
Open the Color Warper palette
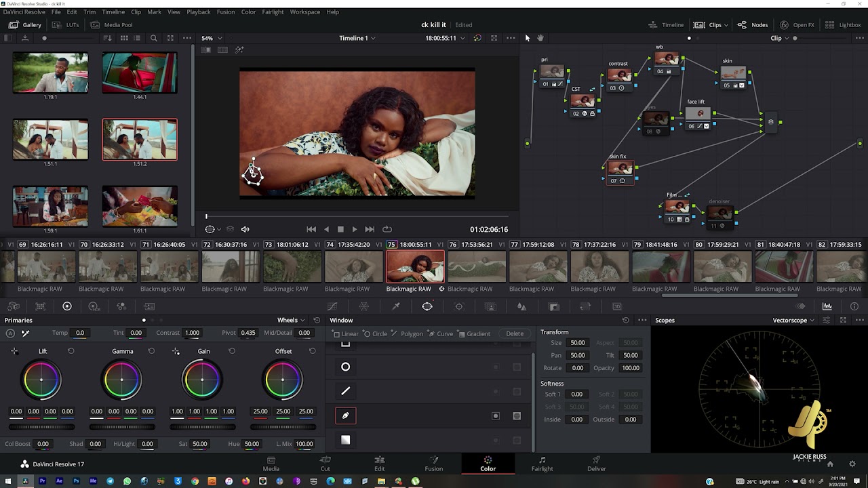(x=364, y=306)
